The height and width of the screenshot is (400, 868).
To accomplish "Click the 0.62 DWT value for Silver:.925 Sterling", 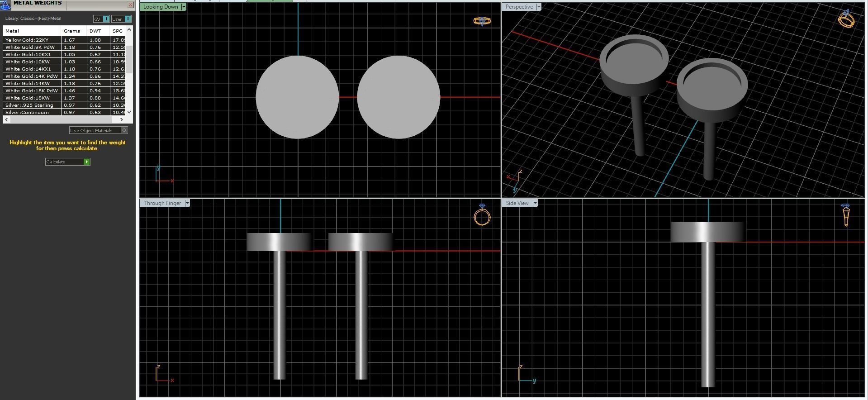I will (x=95, y=105).
